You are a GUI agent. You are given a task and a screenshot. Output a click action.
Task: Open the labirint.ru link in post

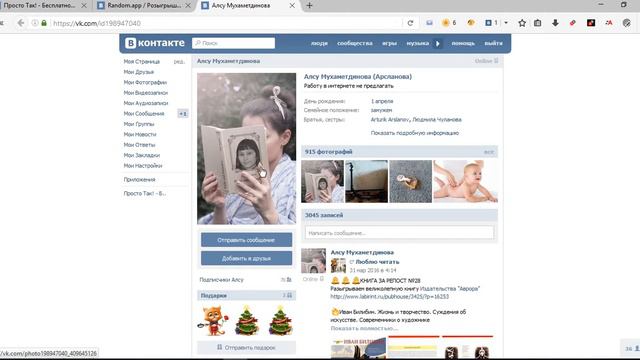point(389,297)
